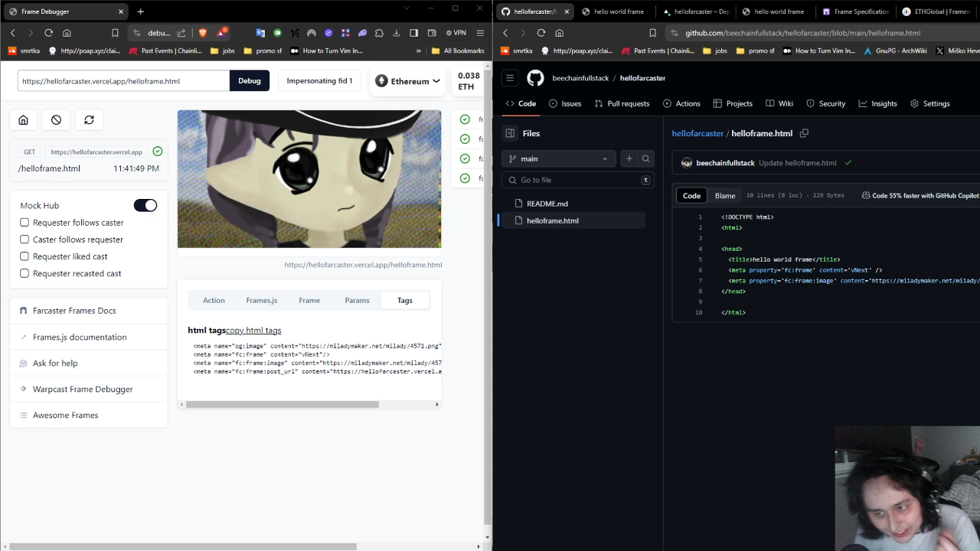Expand hidden bookmarks chevron in left browser
The width and height of the screenshot is (980, 551).
coord(419,51)
